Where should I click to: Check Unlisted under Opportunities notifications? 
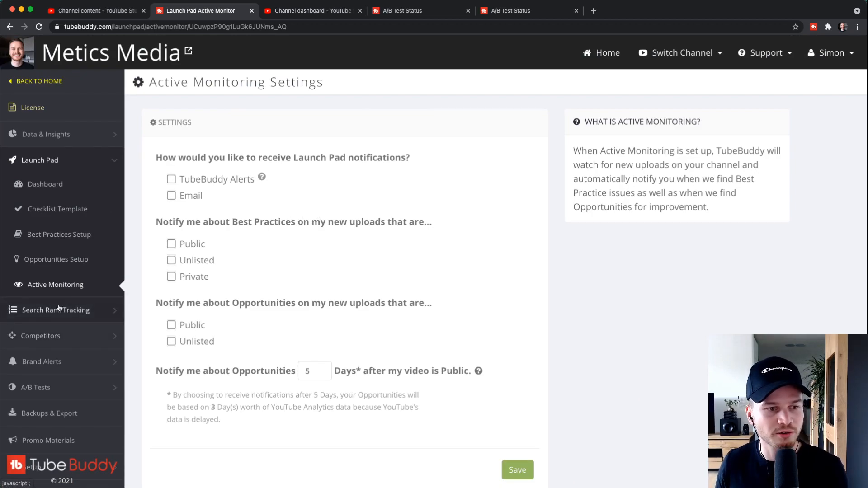(x=171, y=341)
